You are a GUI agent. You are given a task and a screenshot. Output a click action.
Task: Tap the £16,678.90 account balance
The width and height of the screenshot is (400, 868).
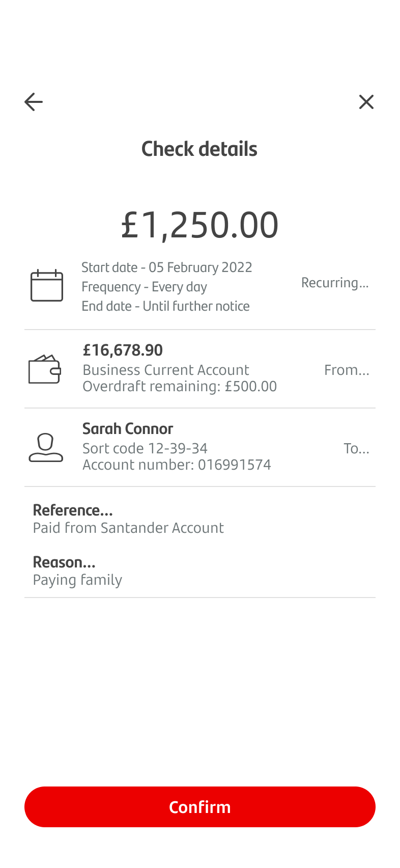click(x=123, y=350)
